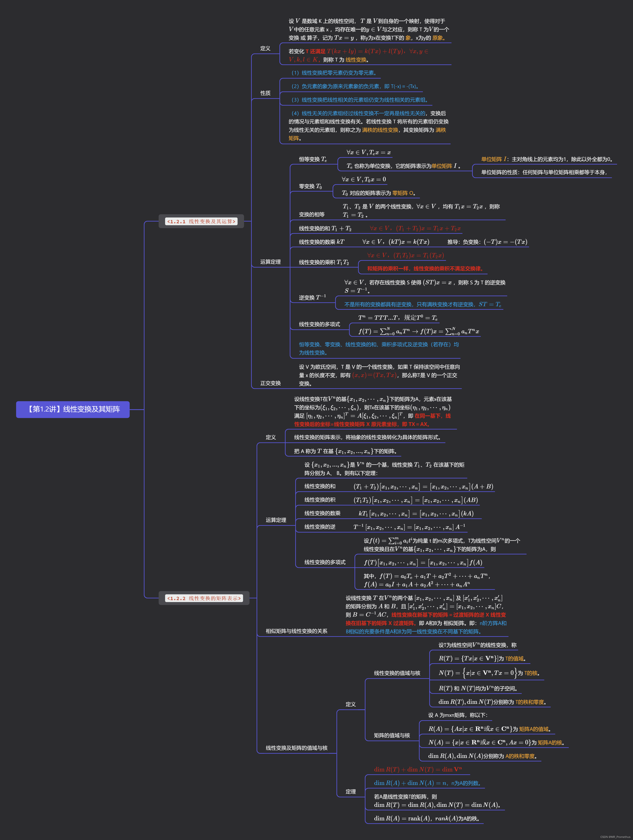Click T^n = TTT...T 规定 formula
The width and height of the screenshot is (633, 840).
tap(398, 317)
